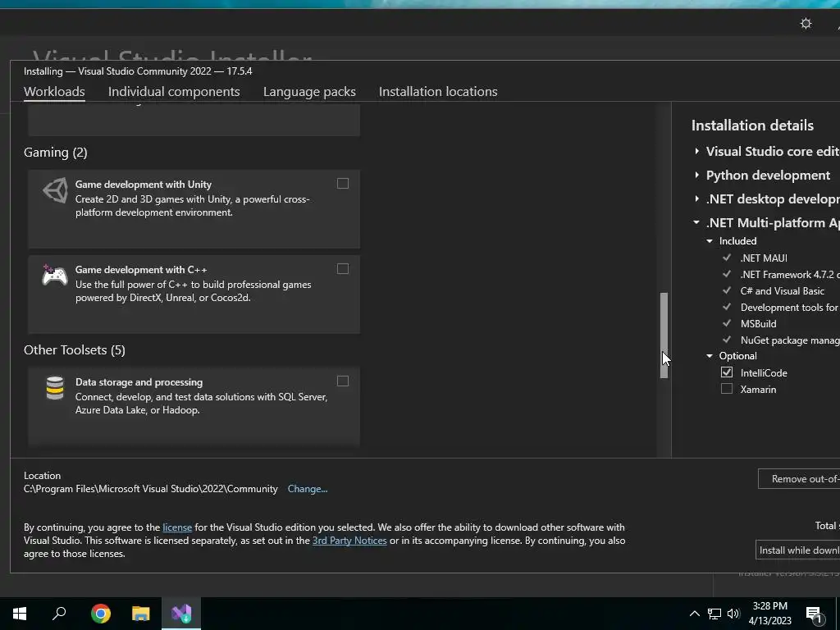Click the Gaming (2) section heading
This screenshot has height=630, width=840.
pos(55,153)
